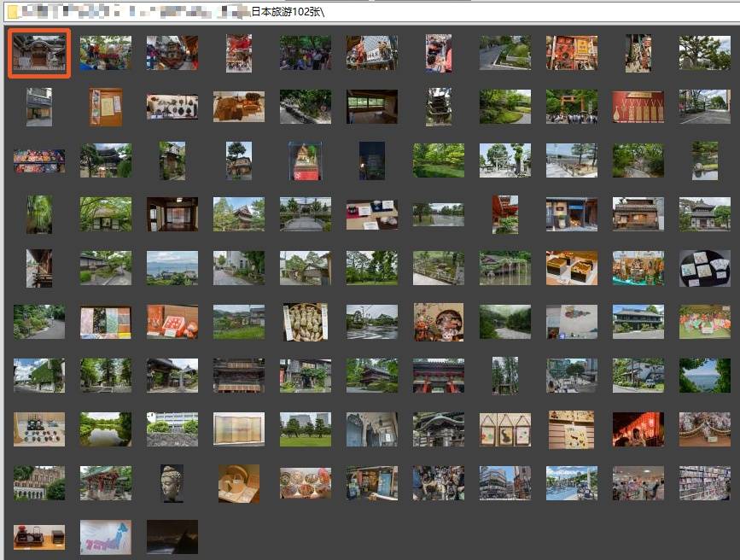The height and width of the screenshot is (560, 740).
Task: Select the Buddha head statue thumbnail
Action: pyautogui.click(x=172, y=482)
